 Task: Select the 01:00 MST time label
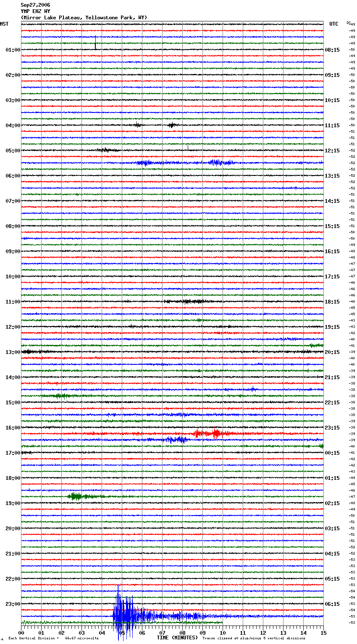point(13,50)
